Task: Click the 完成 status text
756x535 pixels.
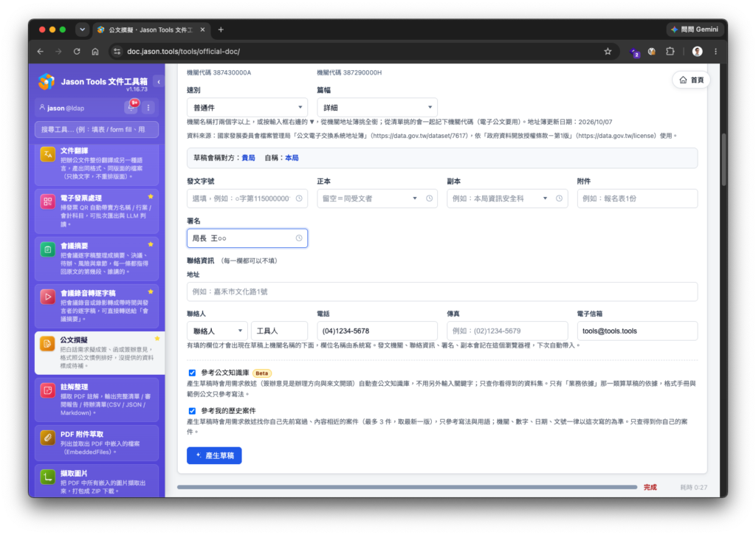Action: pyautogui.click(x=650, y=487)
